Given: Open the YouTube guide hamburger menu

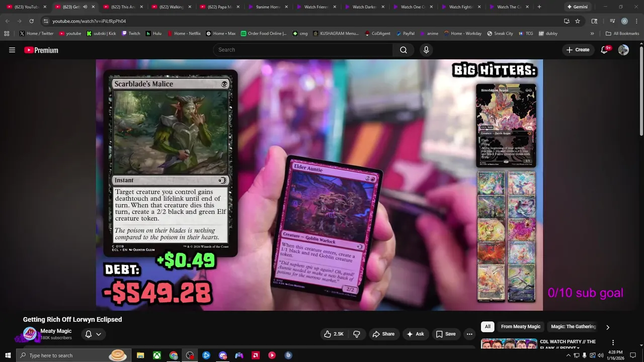Looking at the screenshot, I should tap(12, 50).
